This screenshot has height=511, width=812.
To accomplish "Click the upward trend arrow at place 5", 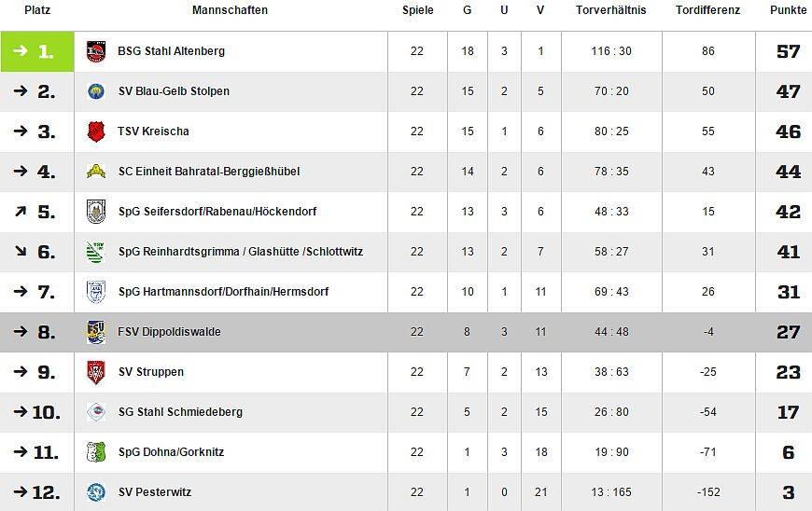I will [x=21, y=212].
